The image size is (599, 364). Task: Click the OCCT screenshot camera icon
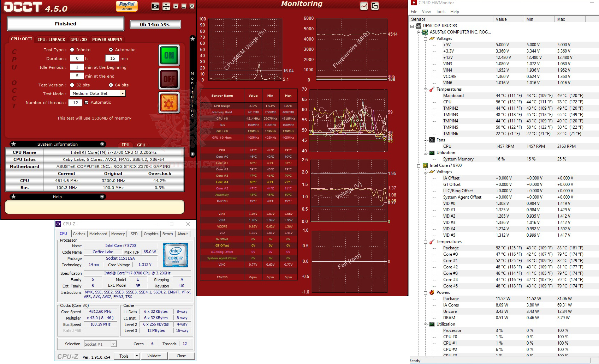(155, 6)
